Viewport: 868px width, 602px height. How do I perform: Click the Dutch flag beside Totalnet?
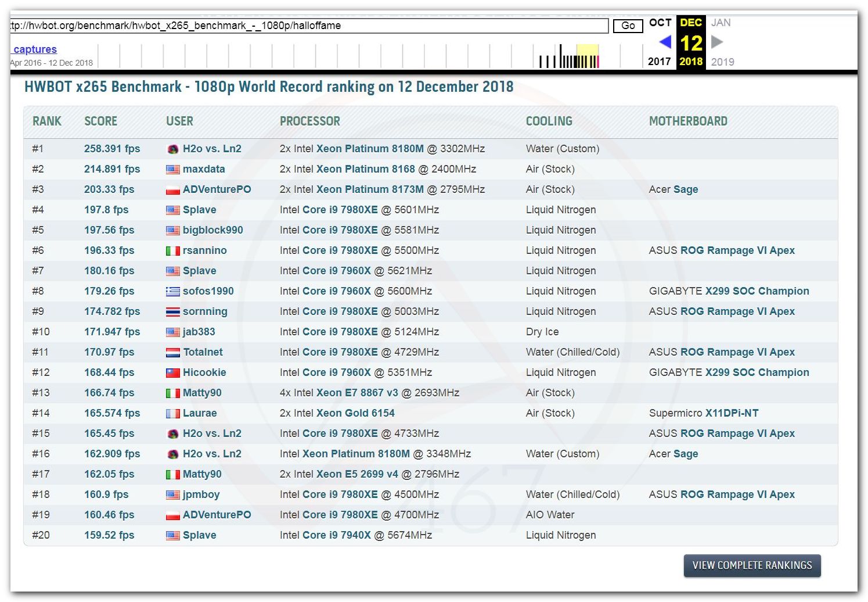[172, 353]
